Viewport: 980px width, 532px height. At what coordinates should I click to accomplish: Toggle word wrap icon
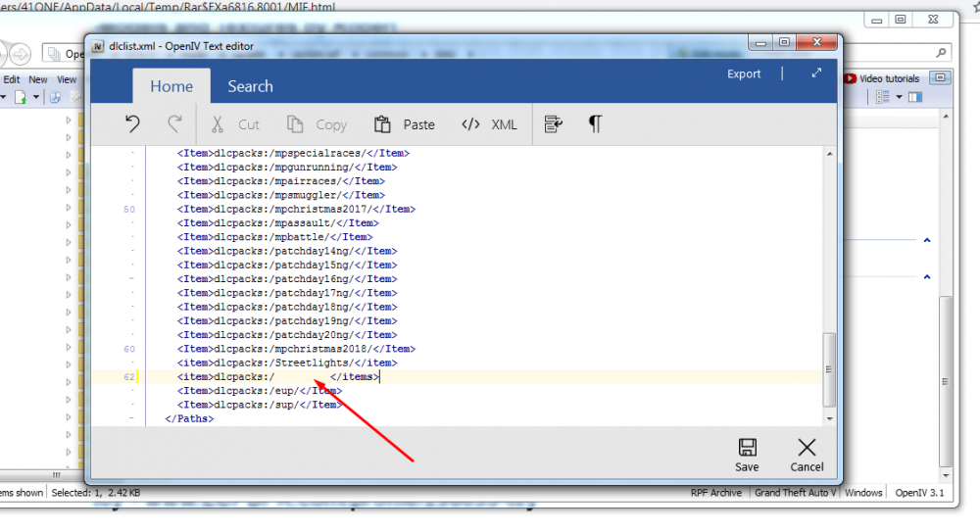(x=553, y=123)
